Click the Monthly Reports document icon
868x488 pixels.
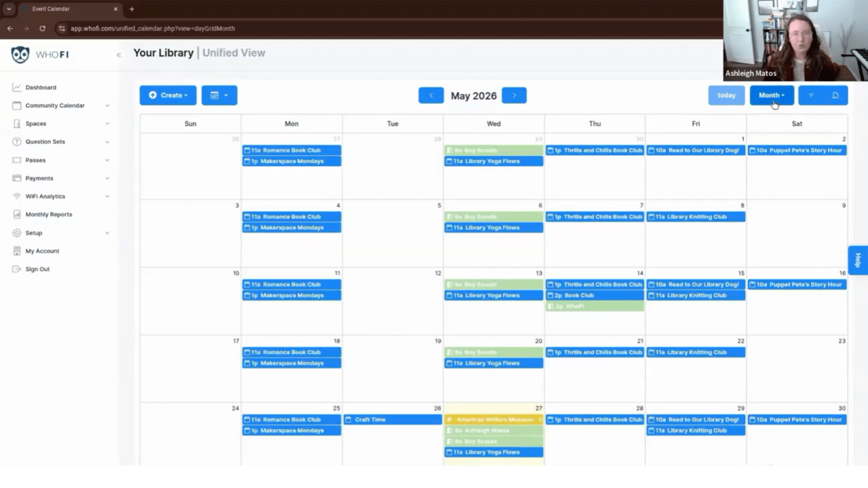17,214
